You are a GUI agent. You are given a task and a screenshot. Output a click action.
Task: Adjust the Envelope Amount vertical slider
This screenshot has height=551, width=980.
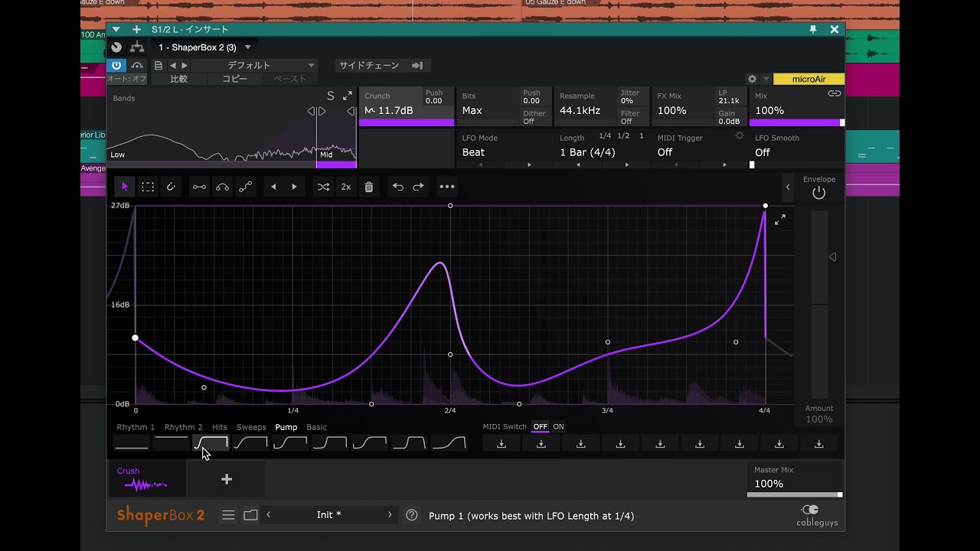819,305
